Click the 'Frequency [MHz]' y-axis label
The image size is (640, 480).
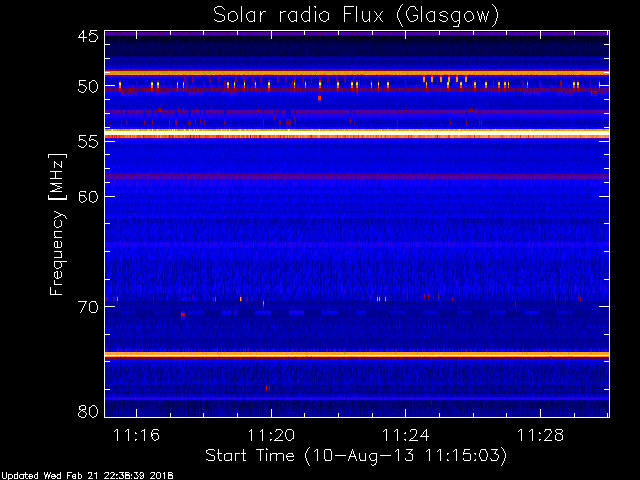click(58, 222)
